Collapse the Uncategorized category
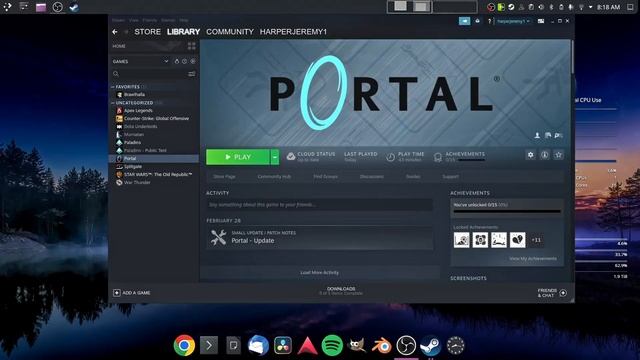Image resolution: width=640 pixels, height=360 pixels. [113, 103]
